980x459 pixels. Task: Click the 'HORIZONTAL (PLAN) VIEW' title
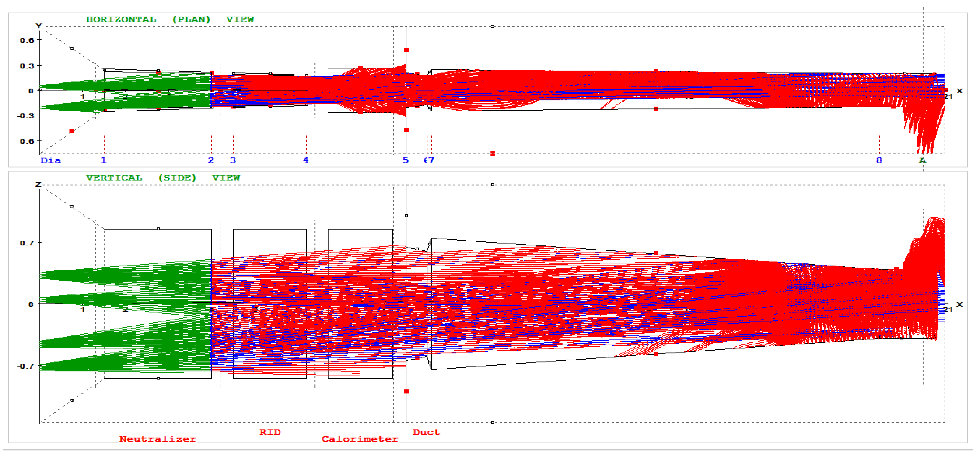point(170,19)
